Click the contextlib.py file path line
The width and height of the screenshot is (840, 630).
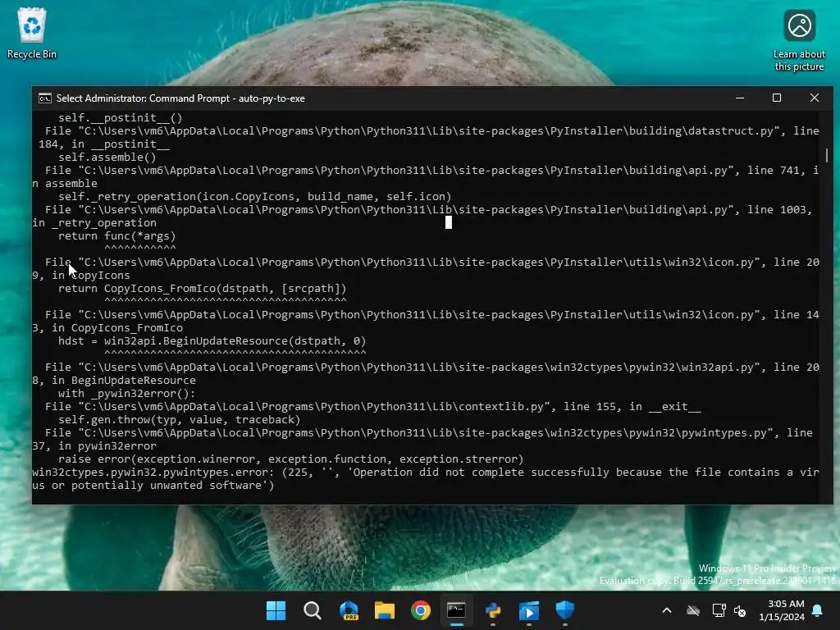[373, 407]
